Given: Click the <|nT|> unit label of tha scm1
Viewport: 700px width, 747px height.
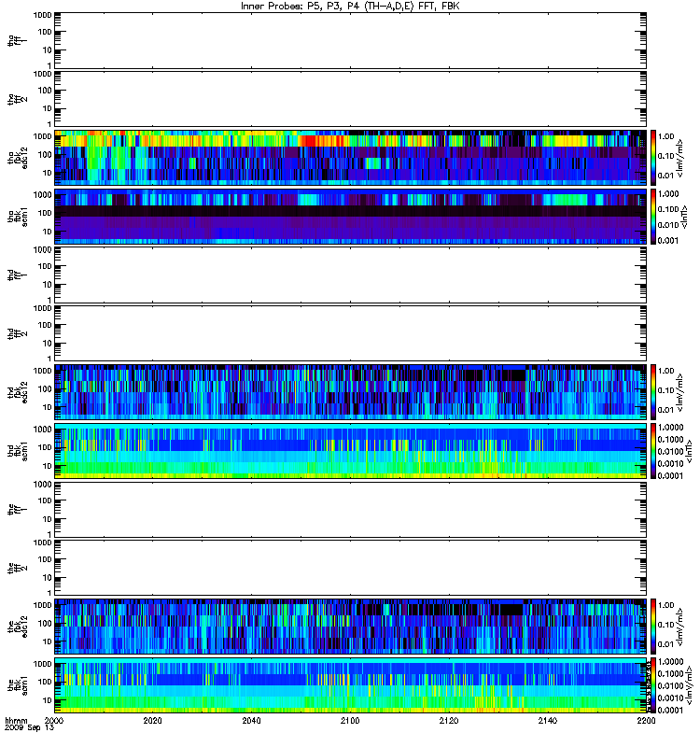Looking at the screenshot, I should coord(684,217).
